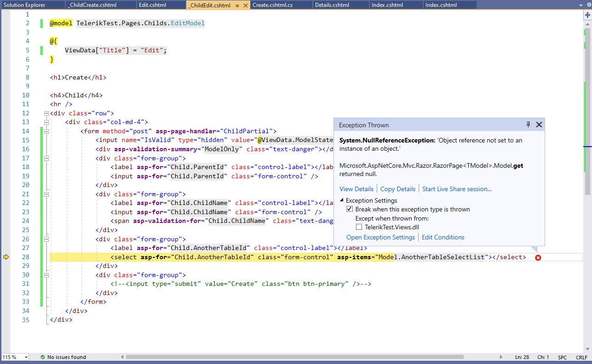Image resolution: width=592 pixels, height=364 pixels.
Task: Click EditModel type name on line 2
Action: (x=188, y=23)
